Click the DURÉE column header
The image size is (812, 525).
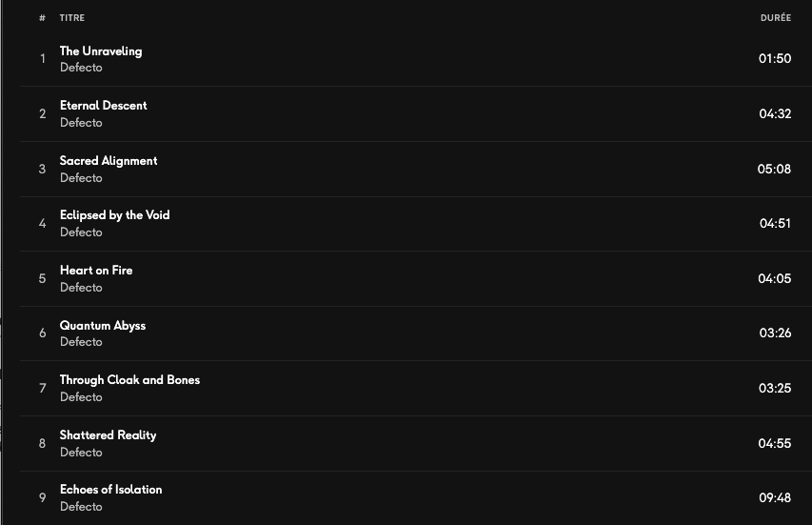(x=776, y=18)
